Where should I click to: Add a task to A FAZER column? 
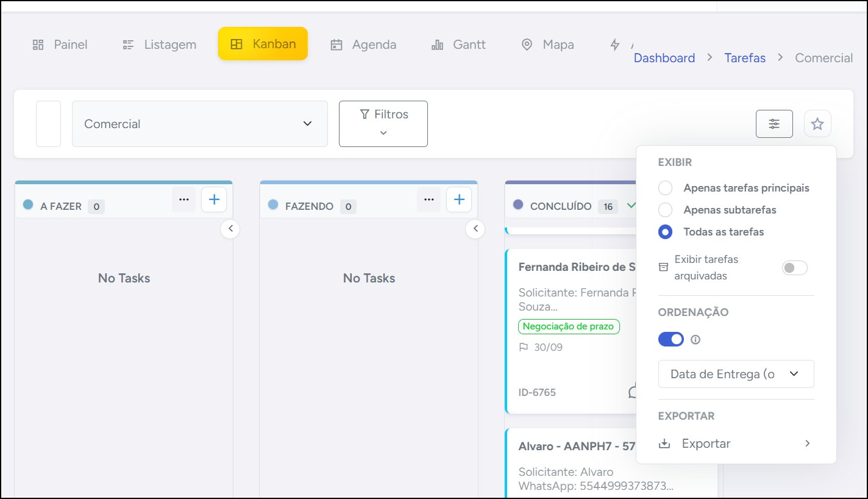coord(214,199)
